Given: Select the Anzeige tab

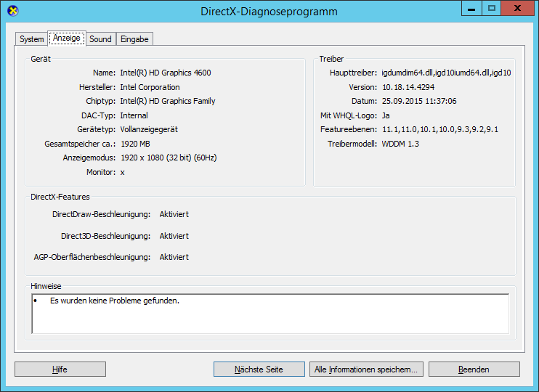Looking at the screenshot, I should point(67,38).
